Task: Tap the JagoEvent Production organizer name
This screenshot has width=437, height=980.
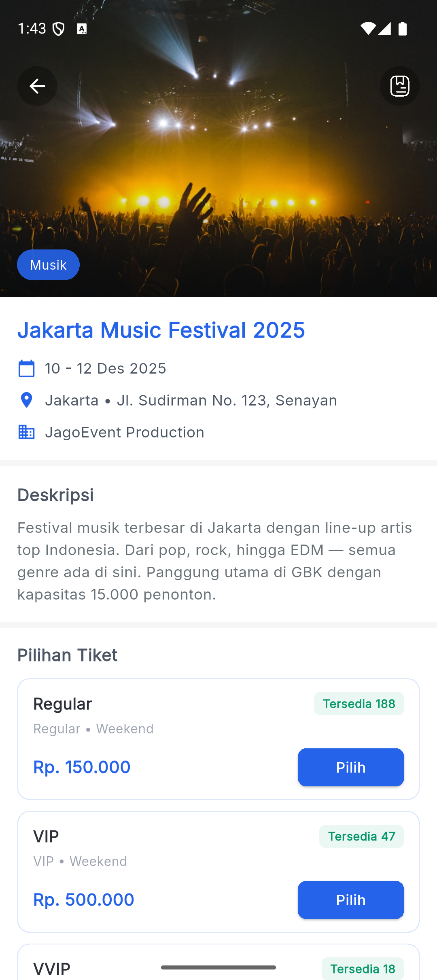Action: click(125, 432)
